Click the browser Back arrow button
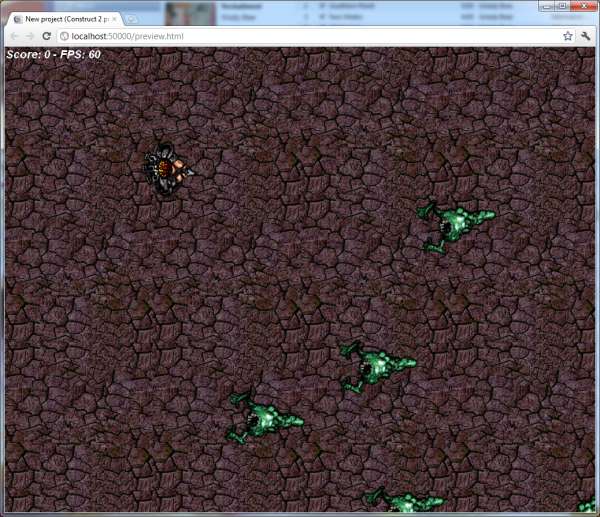 click(x=15, y=36)
